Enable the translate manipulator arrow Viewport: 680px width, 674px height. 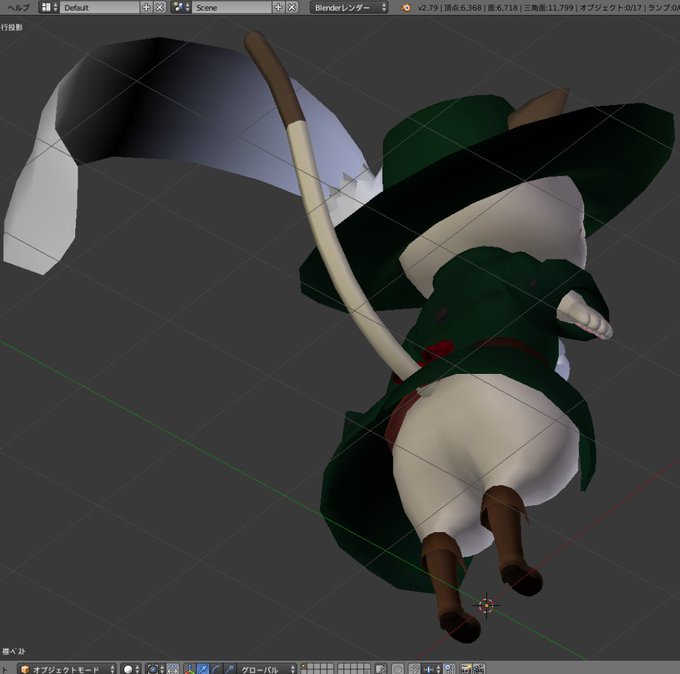point(203,669)
